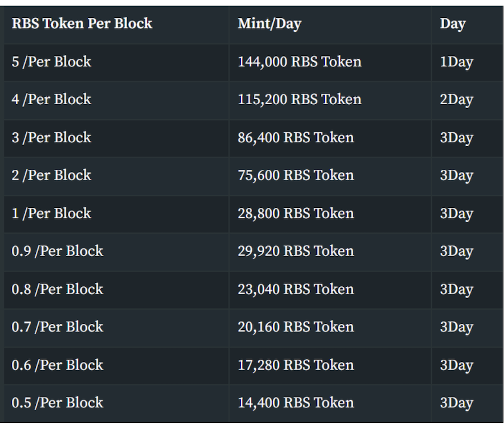Click the "14,400 RBS Token" cell
504x424 pixels.
pos(296,403)
